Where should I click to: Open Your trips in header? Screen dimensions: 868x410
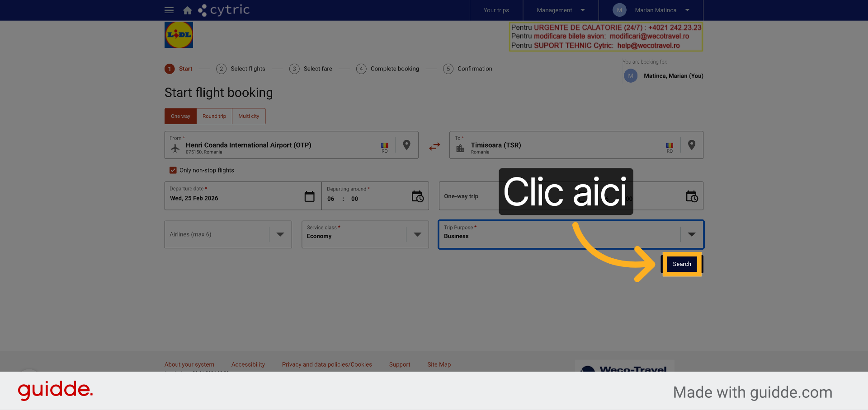pyautogui.click(x=496, y=10)
